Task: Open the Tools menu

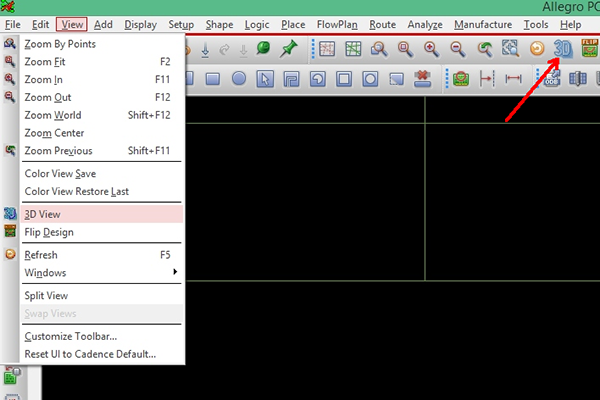Action: point(536,24)
